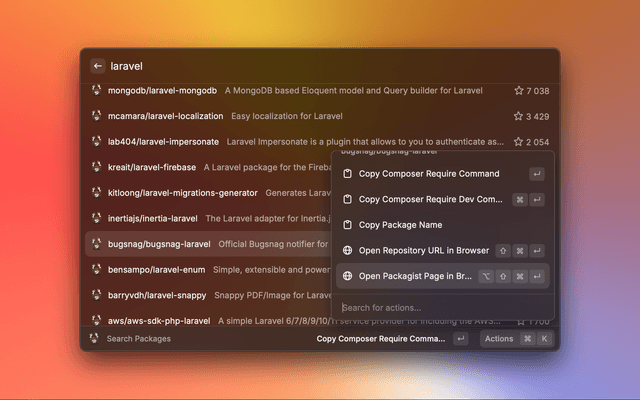Click the Packagist icon in bottom-left footer
This screenshot has width=640, height=400.
[x=94, y=339]
